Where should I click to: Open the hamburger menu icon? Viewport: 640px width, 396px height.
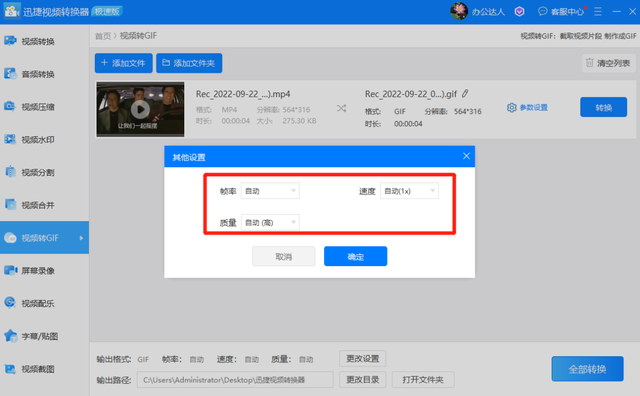(x=598, y=11)
